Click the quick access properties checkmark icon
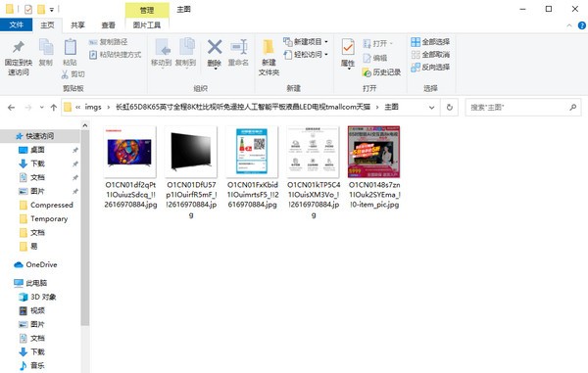This screenshot has height=373, width=588. click(x=28, y=9)
